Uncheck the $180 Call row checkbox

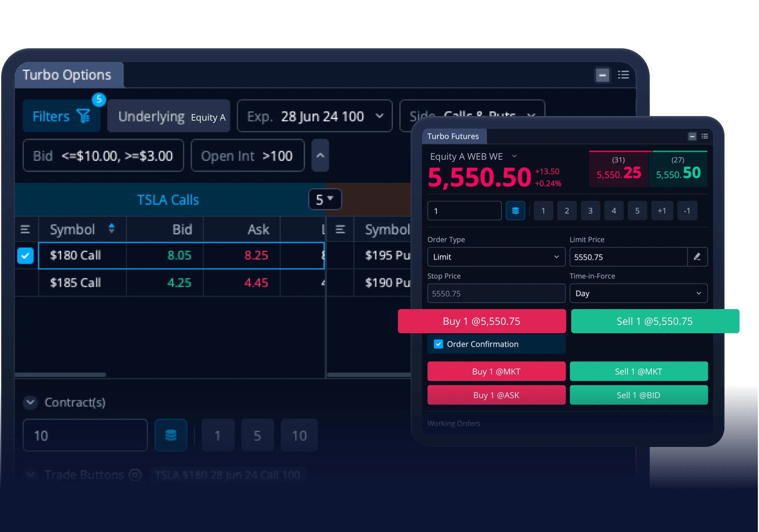(x=25, y=255)
